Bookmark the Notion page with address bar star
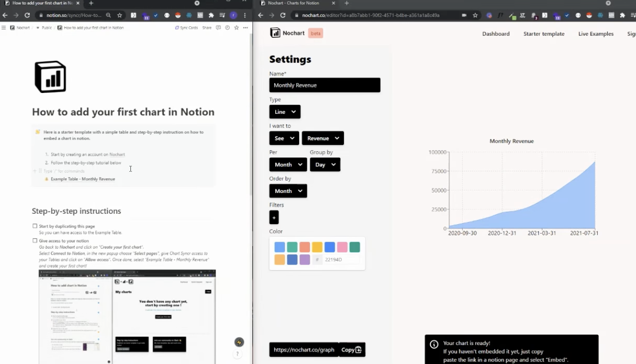636x364 pixels. [119, 15]
